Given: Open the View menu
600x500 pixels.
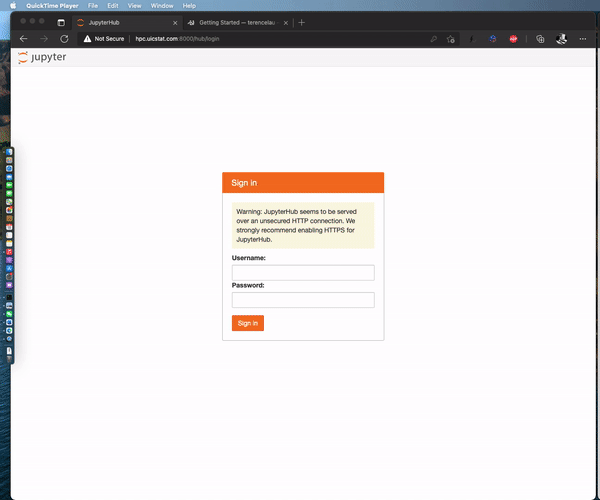Looking at the screenshot, I should pos(134,6).
